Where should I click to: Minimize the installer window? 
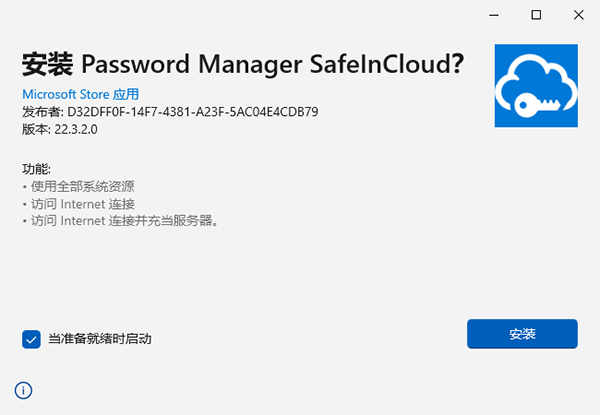tap(494, 15)
